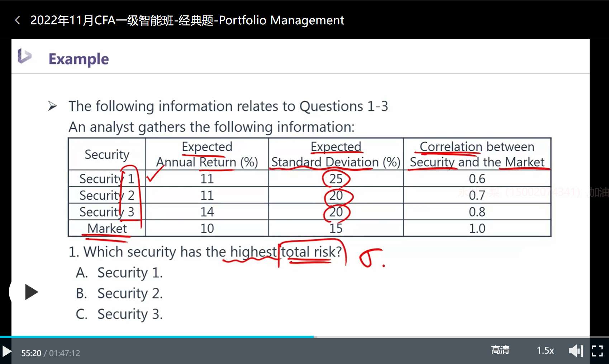Screen dimensions: 609x364
Task: Enter fullscreen mode using the corner icon
Action: [597, 351]
